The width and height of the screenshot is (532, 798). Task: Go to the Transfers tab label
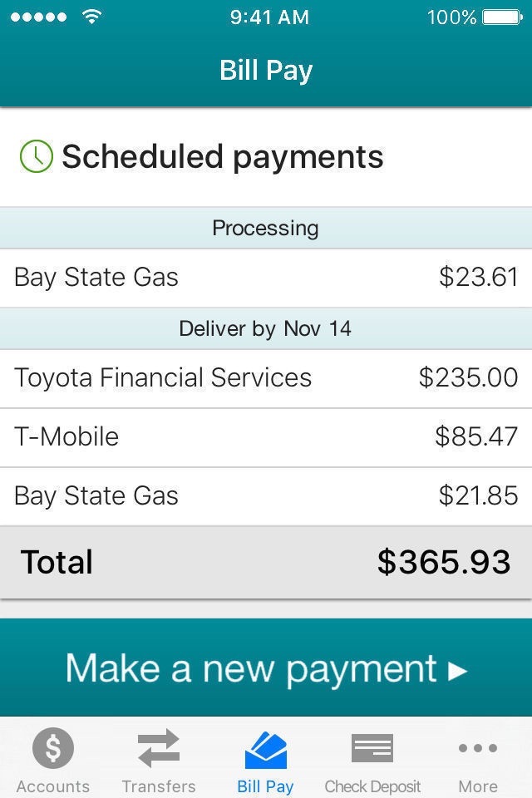pyautogui.click(x=159, y=786)
